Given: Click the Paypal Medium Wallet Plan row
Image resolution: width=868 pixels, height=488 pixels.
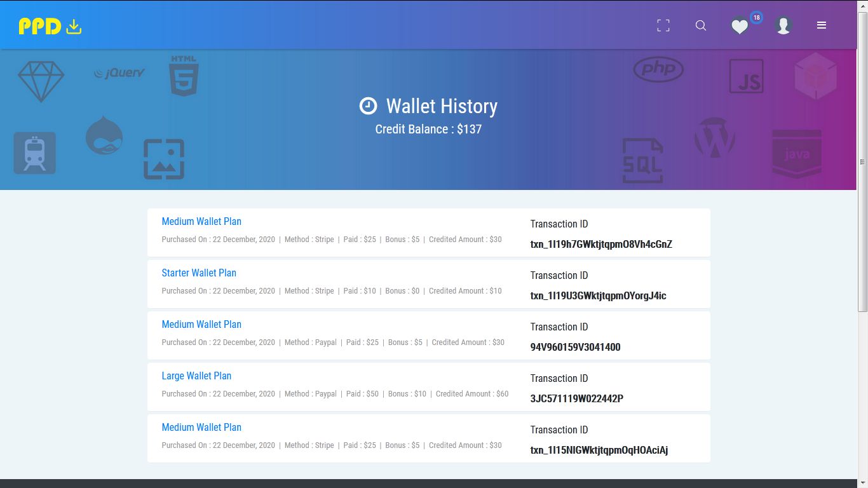Looking at the screenshot, I should coord(201,324).
